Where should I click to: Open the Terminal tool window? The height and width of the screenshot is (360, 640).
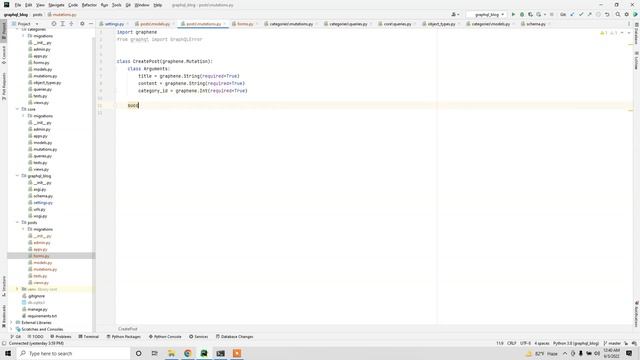pyautogui.click(x=89, y=337)
